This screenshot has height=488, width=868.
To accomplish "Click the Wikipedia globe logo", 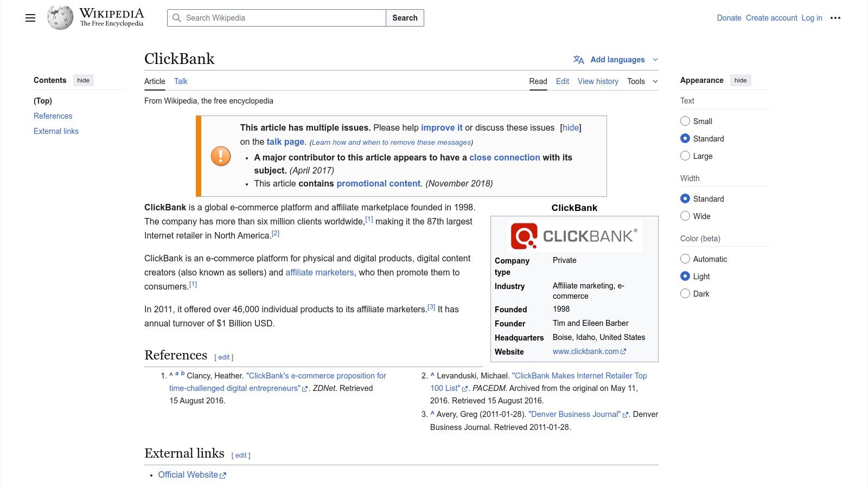I will (x=60, y=18).
